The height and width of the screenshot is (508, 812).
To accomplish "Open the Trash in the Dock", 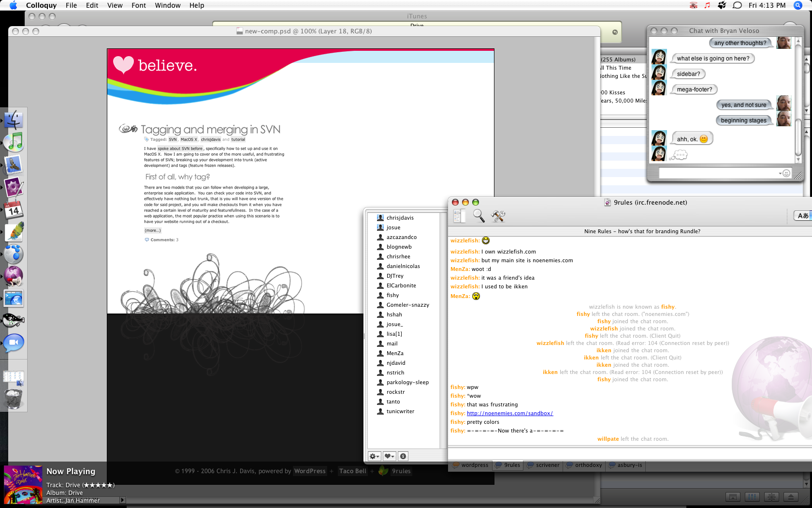I will pyautogui.click(x=14, y=399).
